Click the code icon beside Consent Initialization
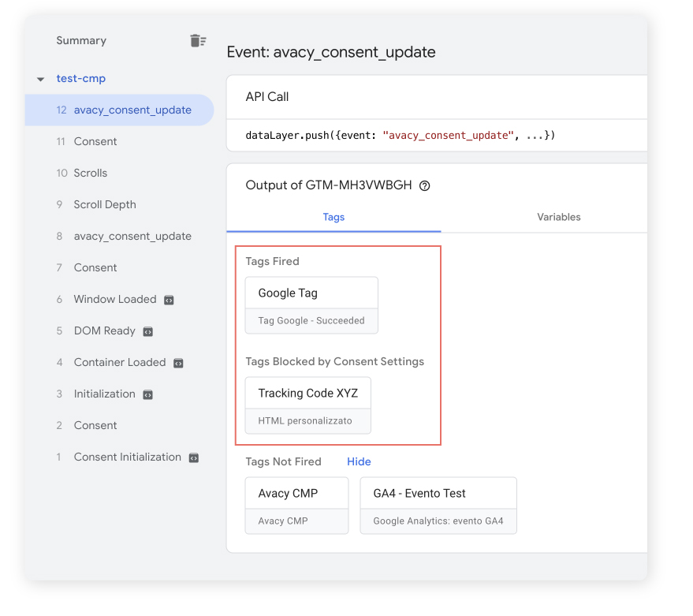The image size is (693, 616). pyautogui.click(x=193, y=457)
